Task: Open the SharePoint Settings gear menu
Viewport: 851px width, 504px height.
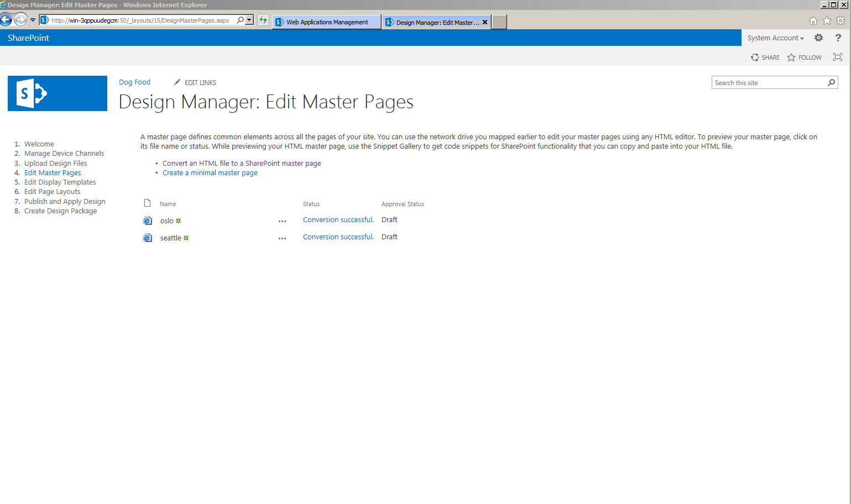Action: 818,38
